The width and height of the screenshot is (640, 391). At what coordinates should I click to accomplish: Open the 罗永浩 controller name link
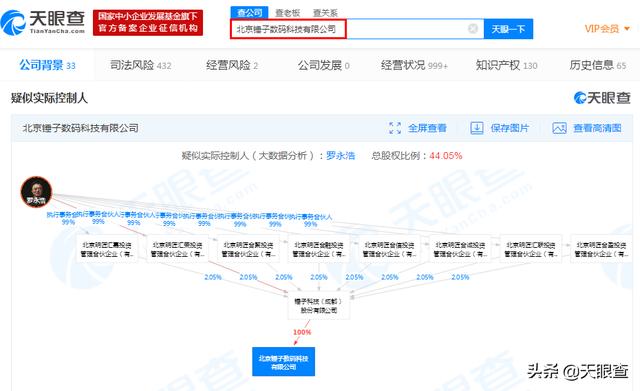(340, 156)
